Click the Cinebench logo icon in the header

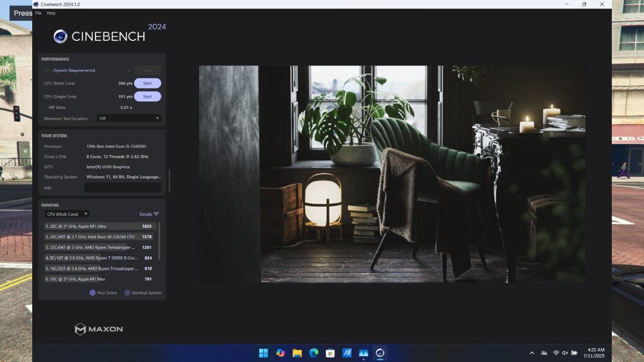pyautogui.click(x=60, y=36)
